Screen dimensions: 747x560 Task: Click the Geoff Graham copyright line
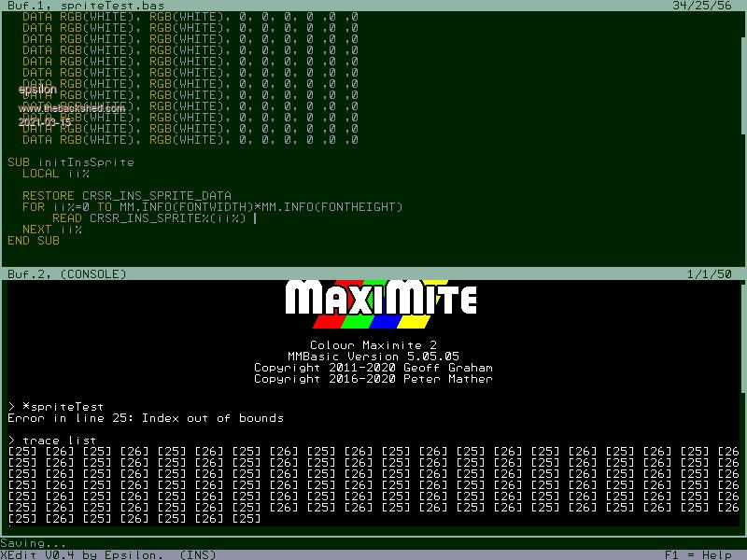[373, 367]
